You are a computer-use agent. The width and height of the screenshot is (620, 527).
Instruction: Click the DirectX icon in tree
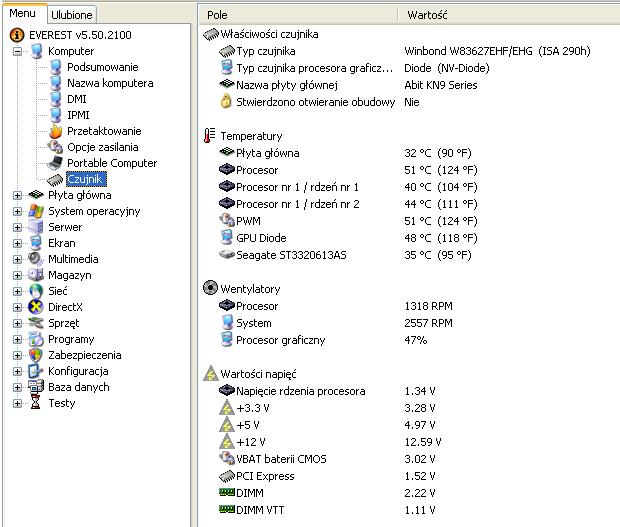(x=36, y=307)
